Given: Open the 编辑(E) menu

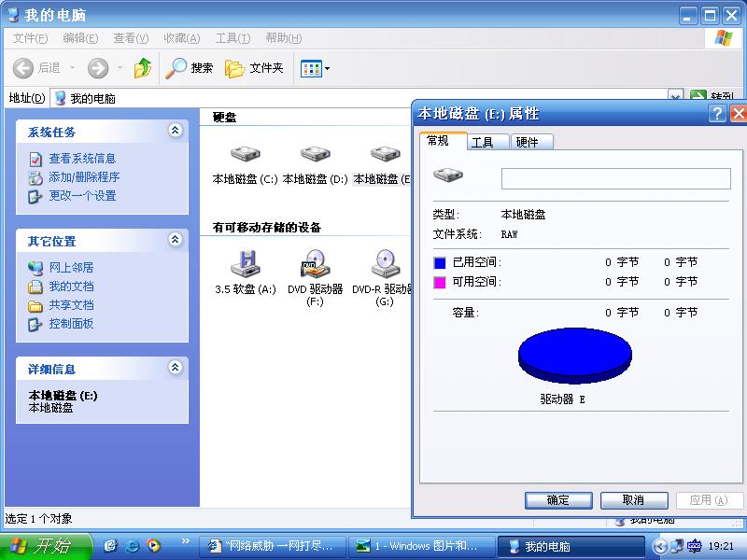Looking at the screenshot, I should tap(80, 38).
